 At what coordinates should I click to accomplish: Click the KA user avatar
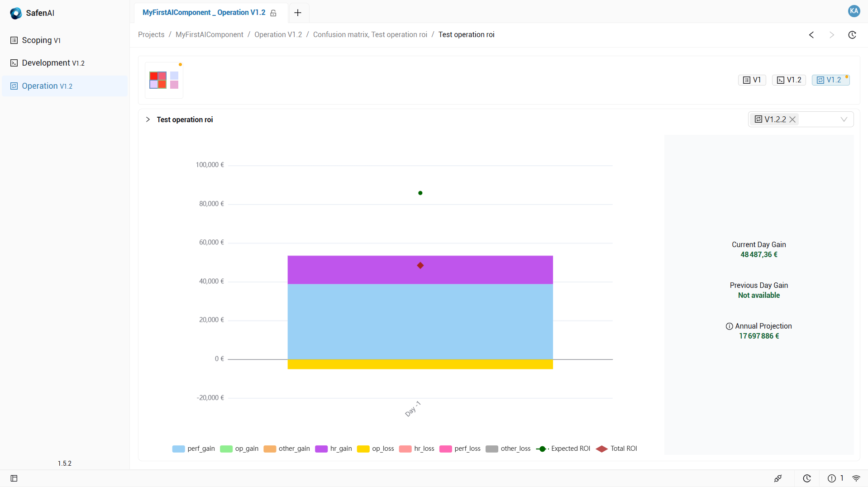coord(854,11)
